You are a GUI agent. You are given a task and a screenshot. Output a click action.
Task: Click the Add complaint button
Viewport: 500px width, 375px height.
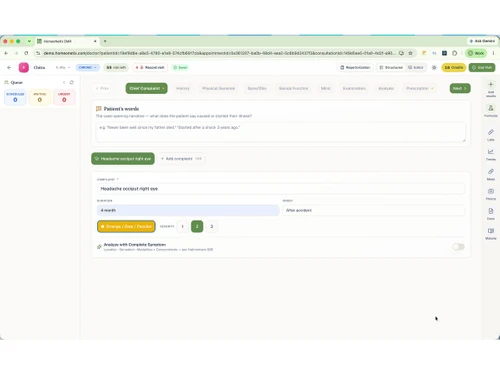click(181, 159)
